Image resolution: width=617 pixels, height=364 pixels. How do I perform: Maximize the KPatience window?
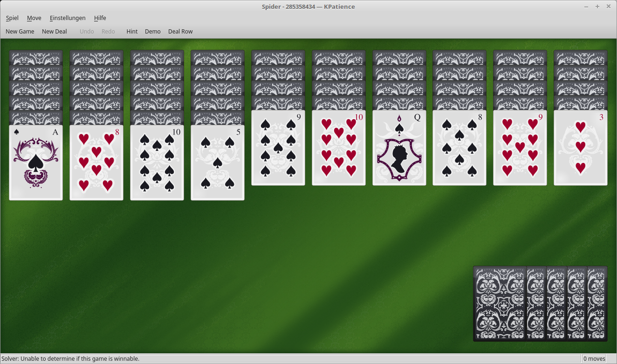click(597, 7)
